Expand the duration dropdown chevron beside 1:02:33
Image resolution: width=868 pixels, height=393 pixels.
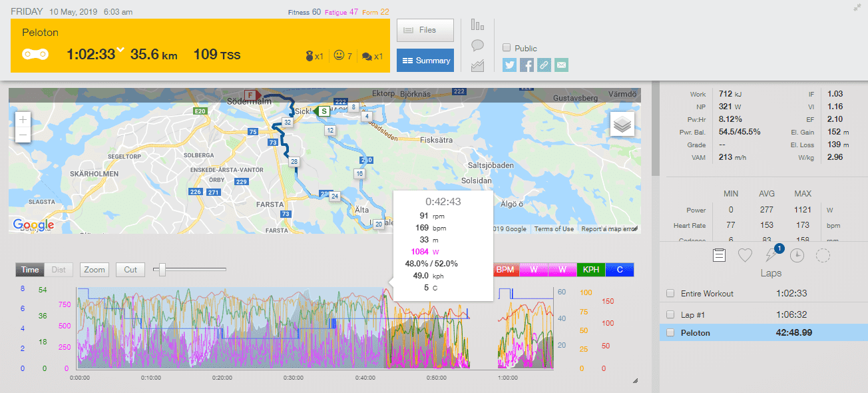pos(120,50)
